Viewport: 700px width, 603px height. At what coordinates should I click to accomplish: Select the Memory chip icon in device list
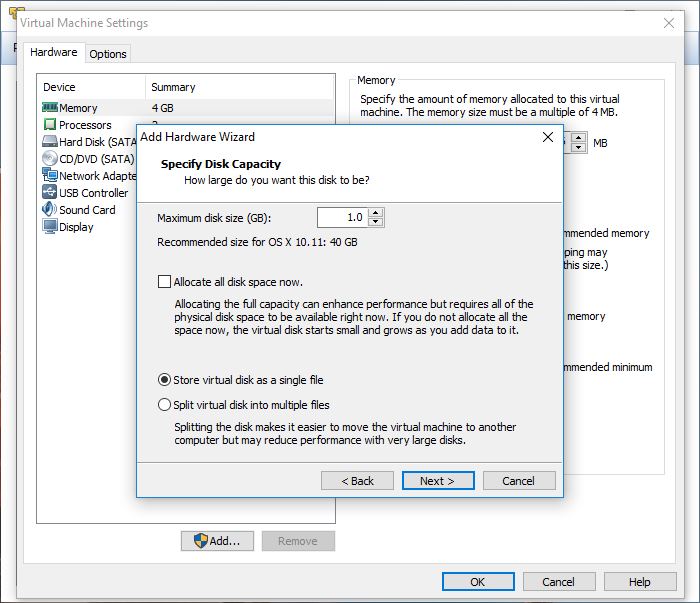pos(50,108)
